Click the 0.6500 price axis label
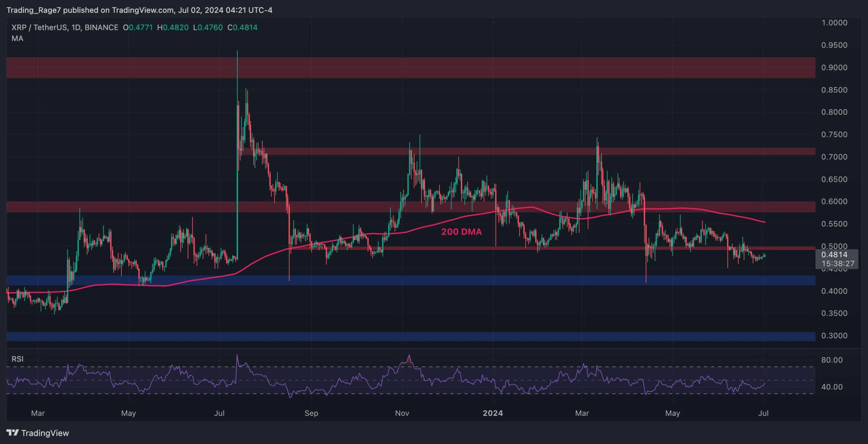868x444 pixels. coord(834,179)
